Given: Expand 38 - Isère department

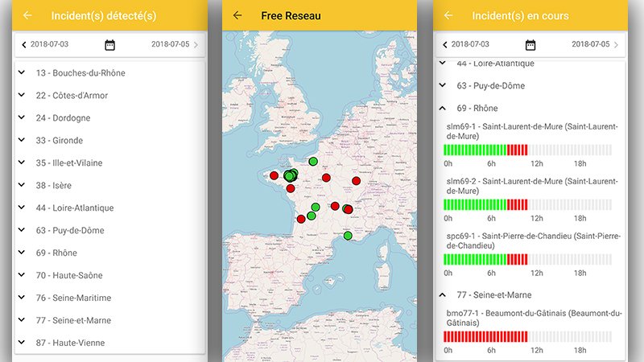Looking at the screenshot, I should coord(110,185).
